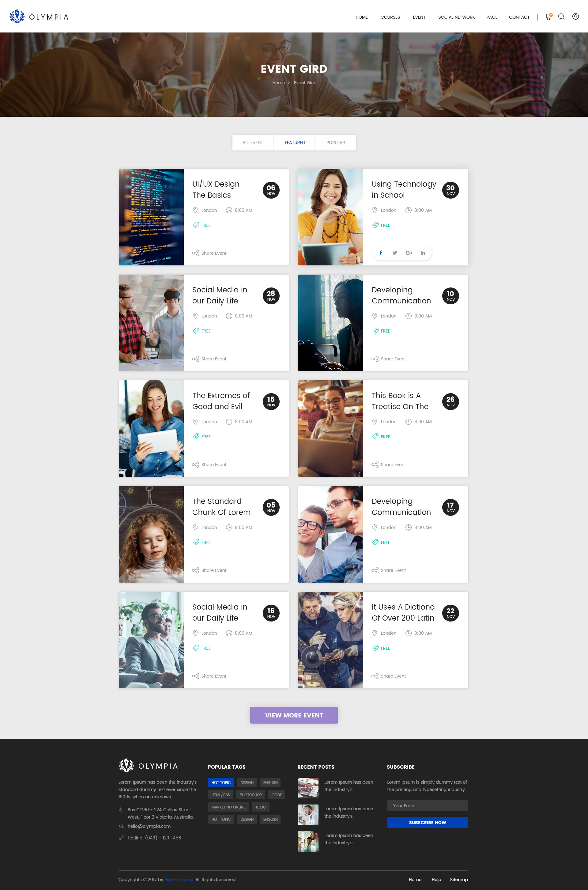Image resolution: width=588 pixels, height=890 pixels.
Task: Share Using Technology event on Facebook
Action: [381, 253]
